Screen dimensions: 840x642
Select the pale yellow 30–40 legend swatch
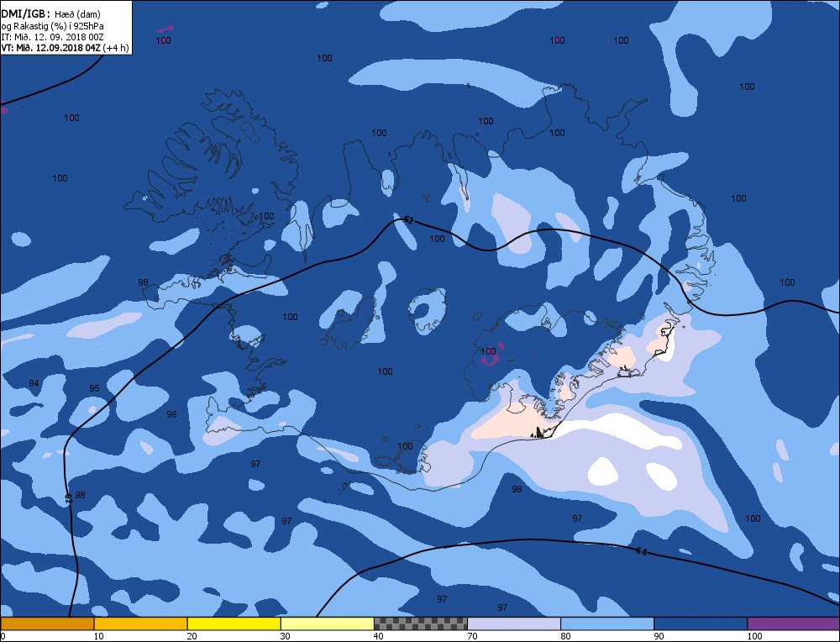[327, 624]
